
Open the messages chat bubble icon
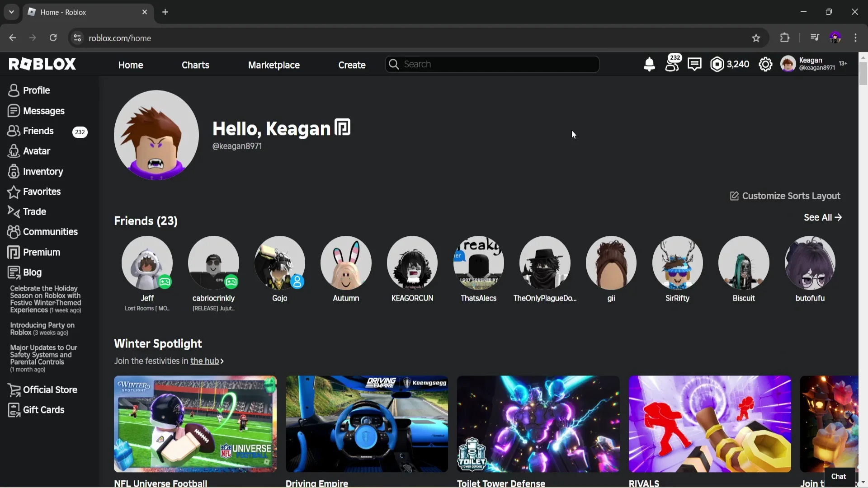[x=695, y=64]
